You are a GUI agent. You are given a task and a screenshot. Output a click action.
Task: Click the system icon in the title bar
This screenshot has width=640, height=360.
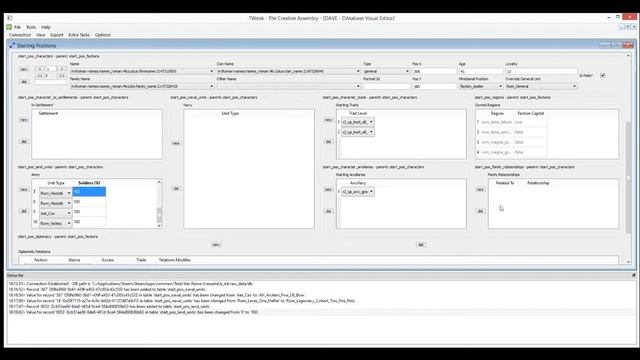pyautogui.click(x=9, y=18)
